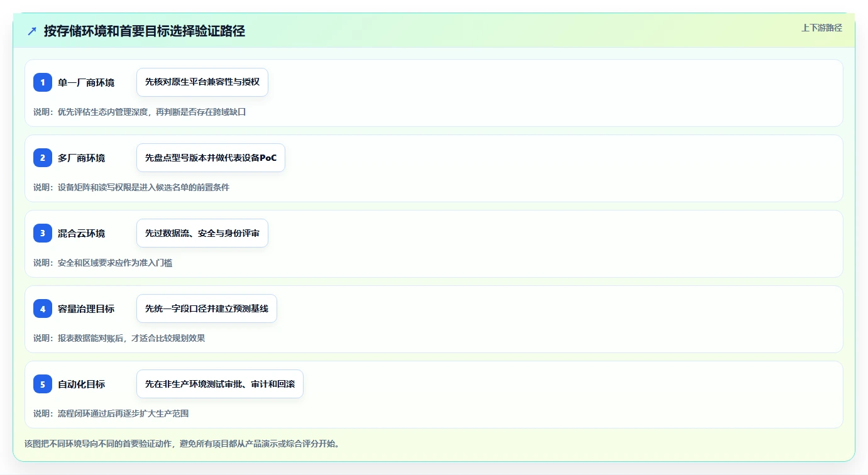Select the 先盘点型号版本并做代表设备PoC box
The image size is (868, 475).
(x=211, y=158)
